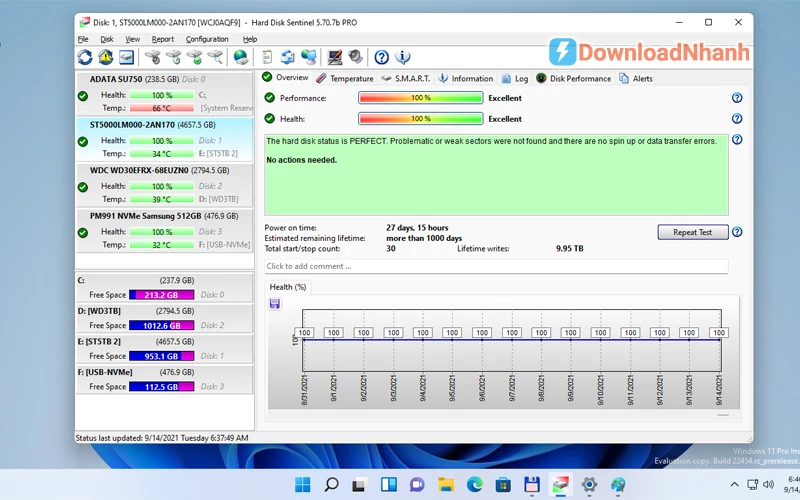Viewport: 800px width, 500px height.
Task: Click the blue arrows send report toolbar icon
Action: click(288, 57)
